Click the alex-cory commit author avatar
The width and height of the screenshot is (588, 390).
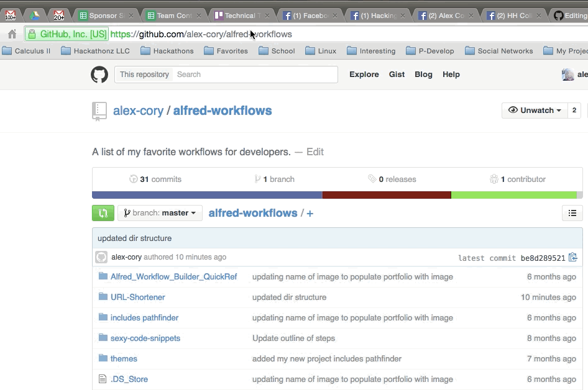[x=101, y=257]
